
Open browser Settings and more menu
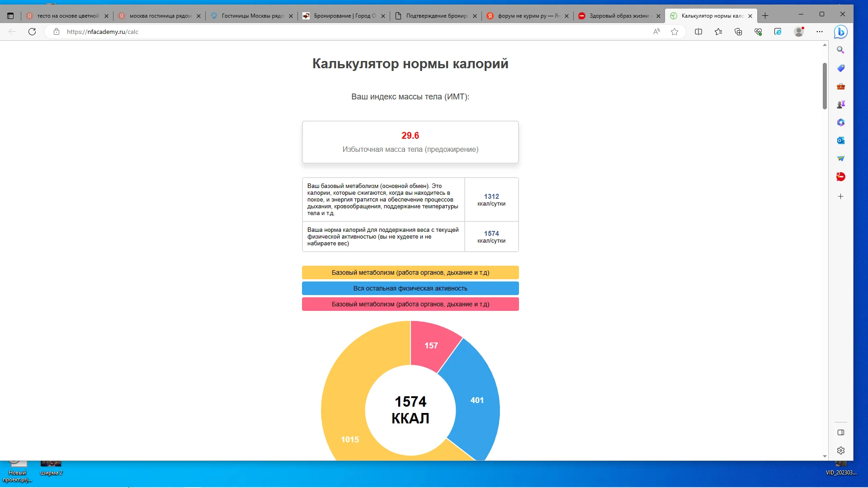tap(820, 32)
